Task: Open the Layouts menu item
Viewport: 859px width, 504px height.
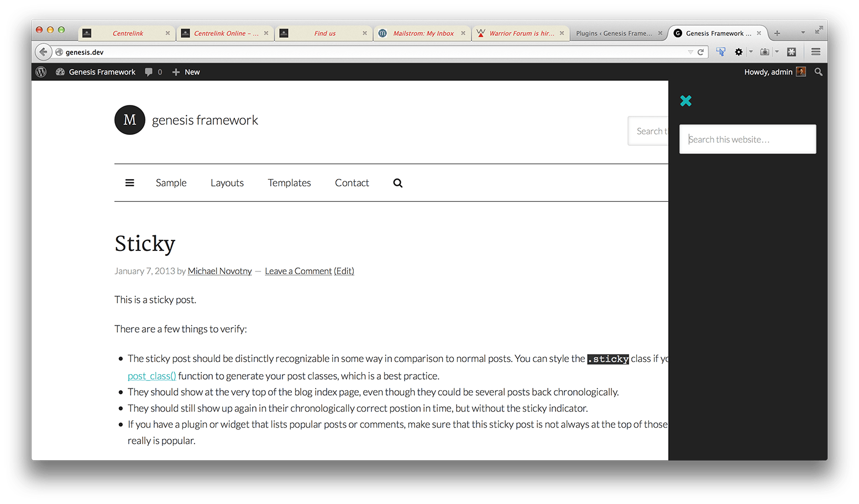Action: tap(227, 183)
